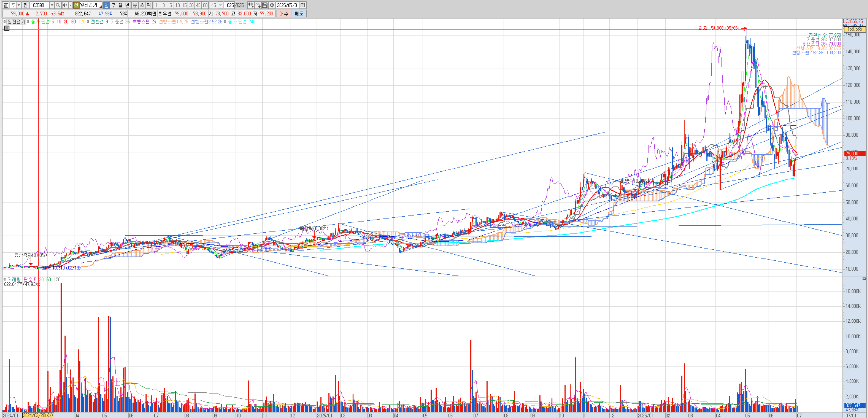Image resolution: width=868 pixels, height=418 pixels.
Task: Open the stock search magnifier
Action: 58,5
